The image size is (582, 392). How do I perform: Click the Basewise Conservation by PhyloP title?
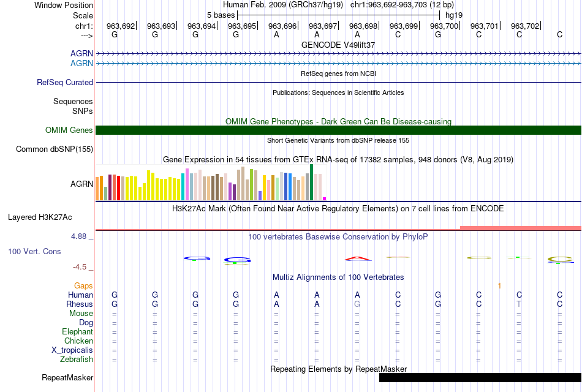338,237
